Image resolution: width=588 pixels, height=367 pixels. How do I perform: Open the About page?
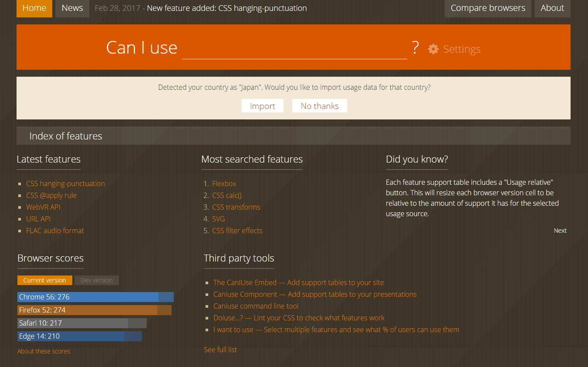pyautogui.click(x=552, y=8)
